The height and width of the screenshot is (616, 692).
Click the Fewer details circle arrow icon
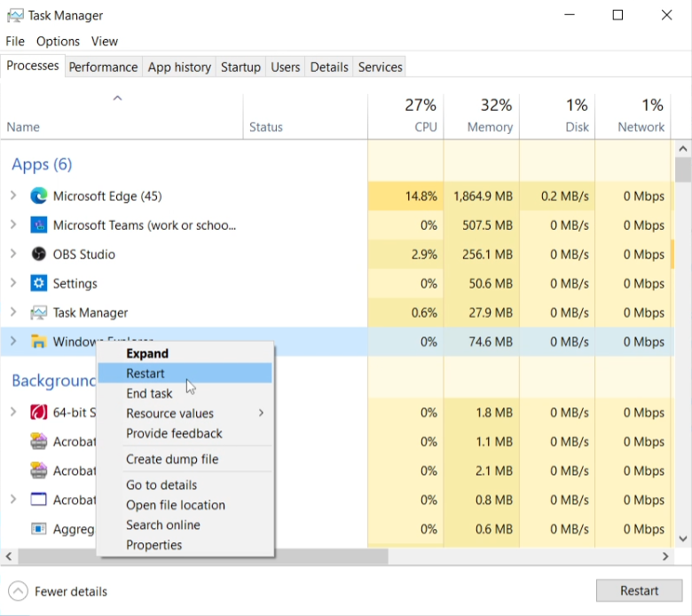[18, 591]
